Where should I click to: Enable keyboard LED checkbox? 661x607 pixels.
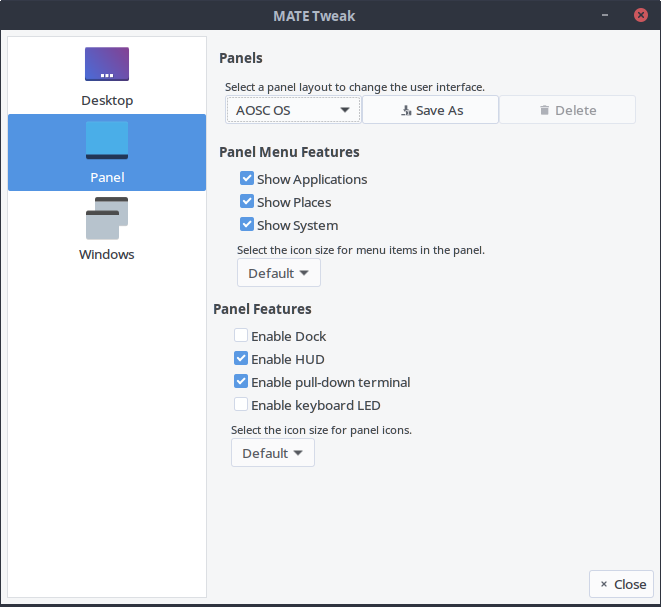pos(241,405)
